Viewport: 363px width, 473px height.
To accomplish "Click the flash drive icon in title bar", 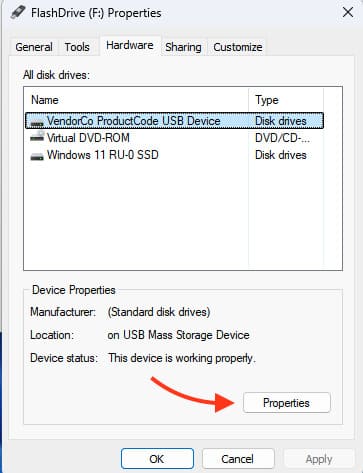I will point(18,12).
